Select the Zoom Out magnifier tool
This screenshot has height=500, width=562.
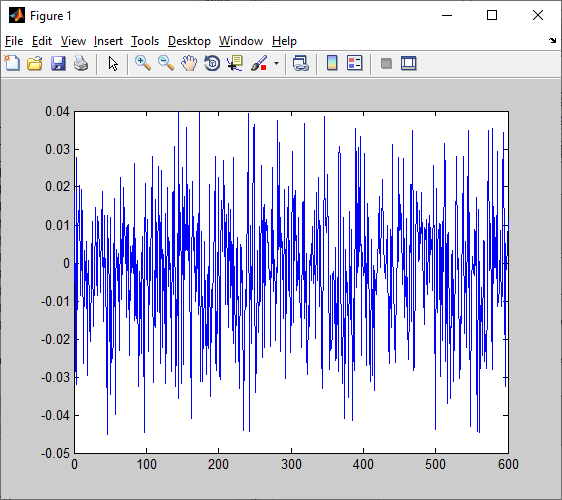click(x=166, y=63)
